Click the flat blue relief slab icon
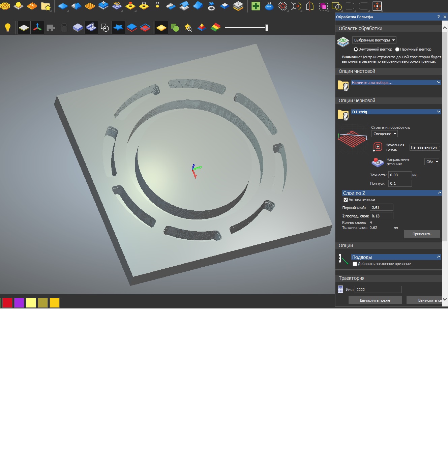Screen dimensions: 448x476 63,6
